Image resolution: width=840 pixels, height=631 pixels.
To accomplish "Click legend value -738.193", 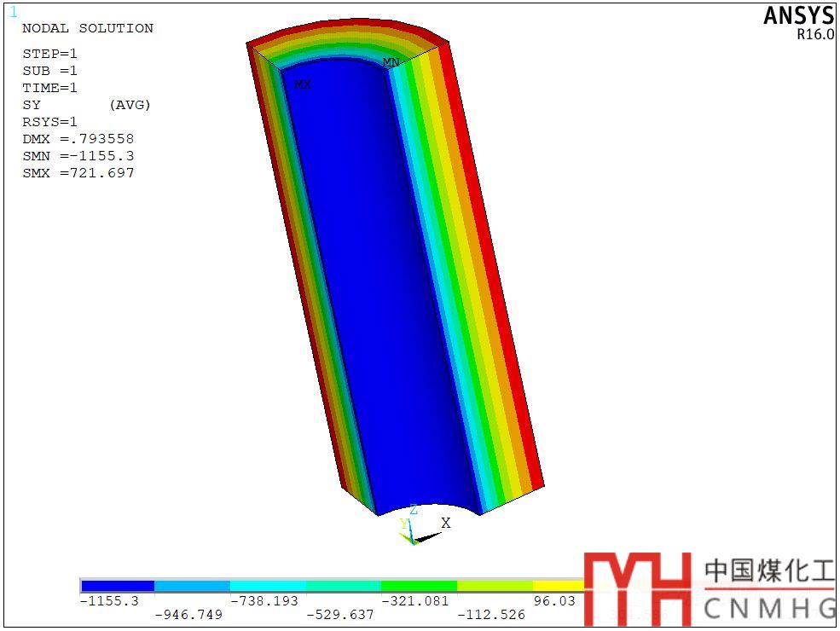I will 264,601.
